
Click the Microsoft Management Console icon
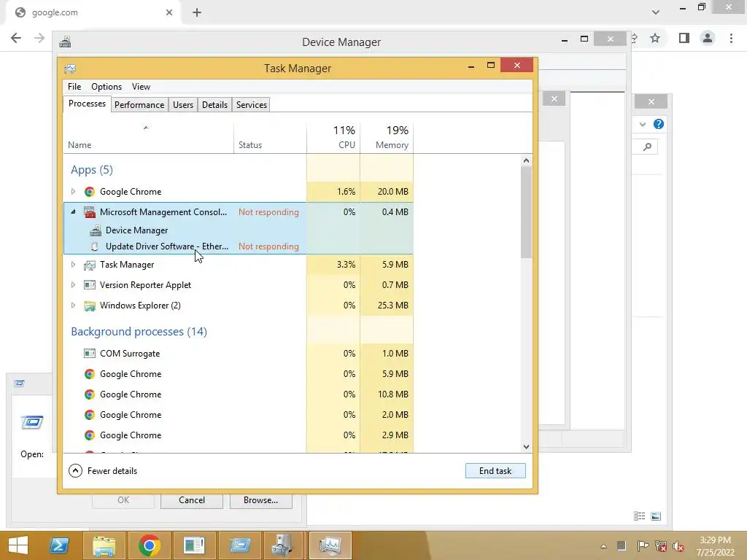89,212
